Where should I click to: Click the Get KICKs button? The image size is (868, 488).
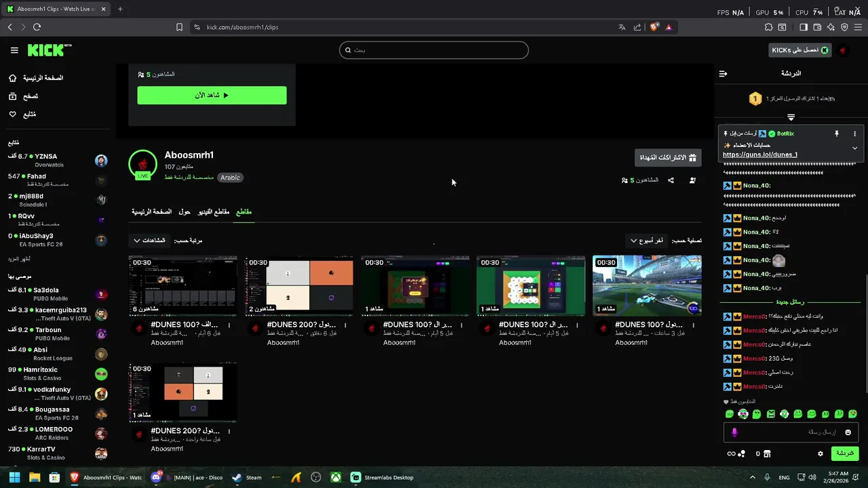click(800, 50)
